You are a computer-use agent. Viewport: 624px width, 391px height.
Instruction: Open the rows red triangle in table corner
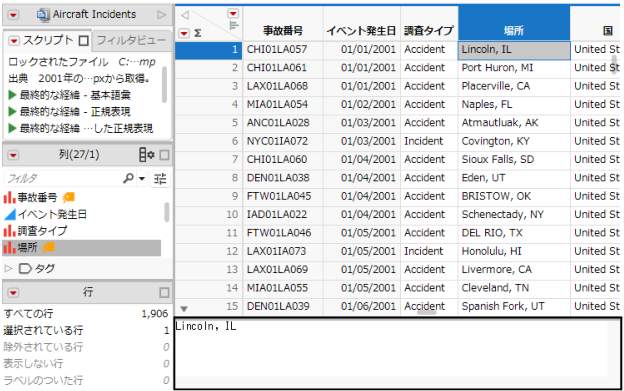coord(184,33)
